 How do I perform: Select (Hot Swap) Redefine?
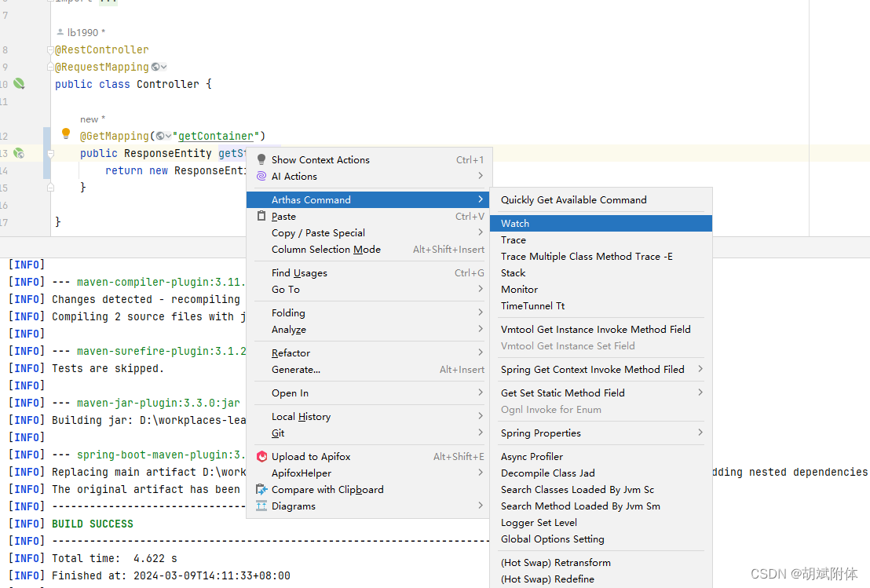coord(601,579)
